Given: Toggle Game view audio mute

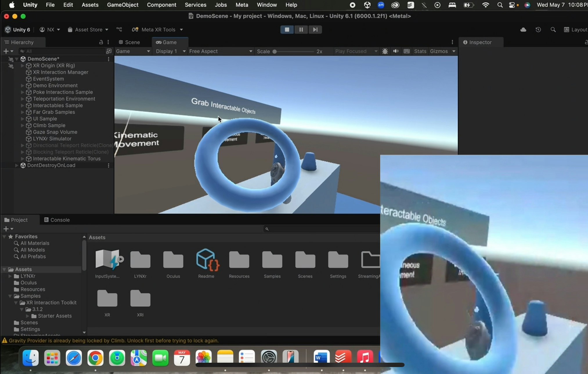Looking at the screenshot, I should [396, 51].
